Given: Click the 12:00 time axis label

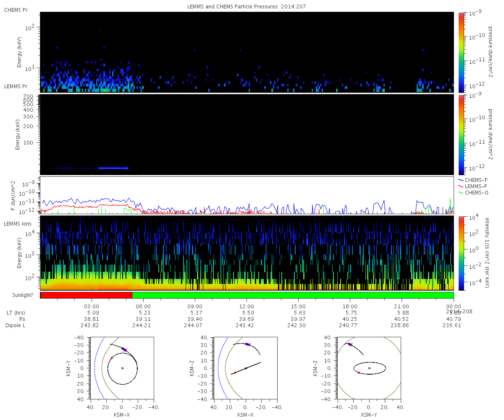Looking at the screenshot, I should [x=247, y=307].
